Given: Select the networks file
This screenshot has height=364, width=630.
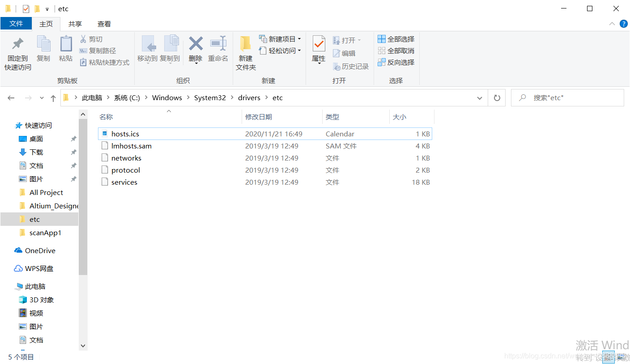Looking at the screenshot, I should coord(265,158).
